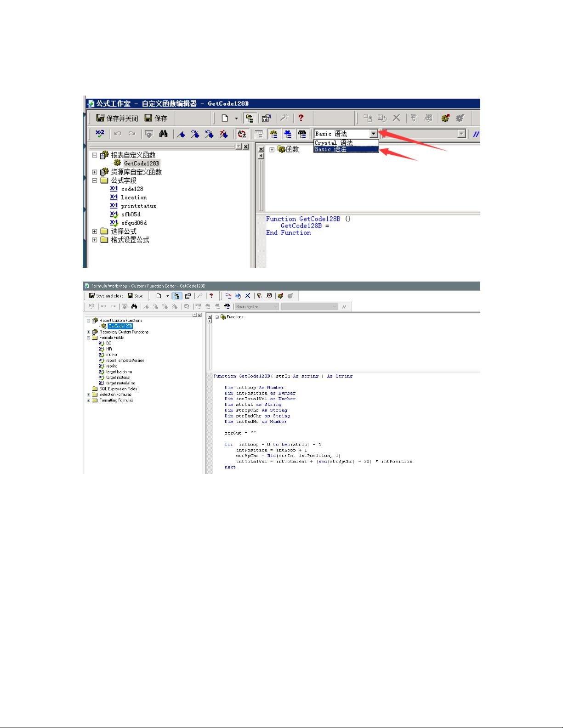The height and width of the screenshot is (728, 563).
Task: Select reprint formula field
Action: (112, 366)
